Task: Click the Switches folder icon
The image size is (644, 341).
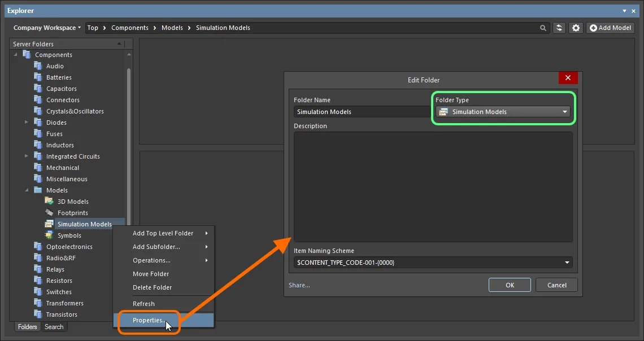Action: coord(38,292)
